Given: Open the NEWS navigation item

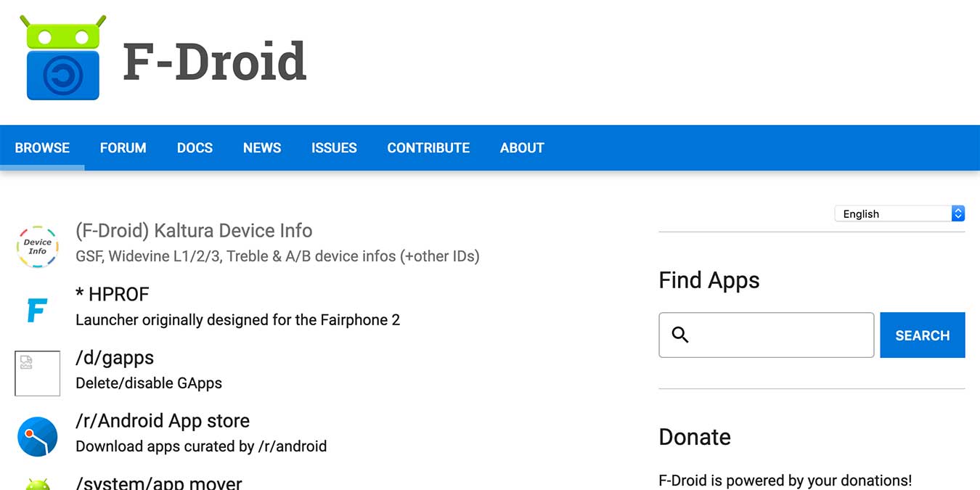Looking at the screenshot, I should point(262,148).
